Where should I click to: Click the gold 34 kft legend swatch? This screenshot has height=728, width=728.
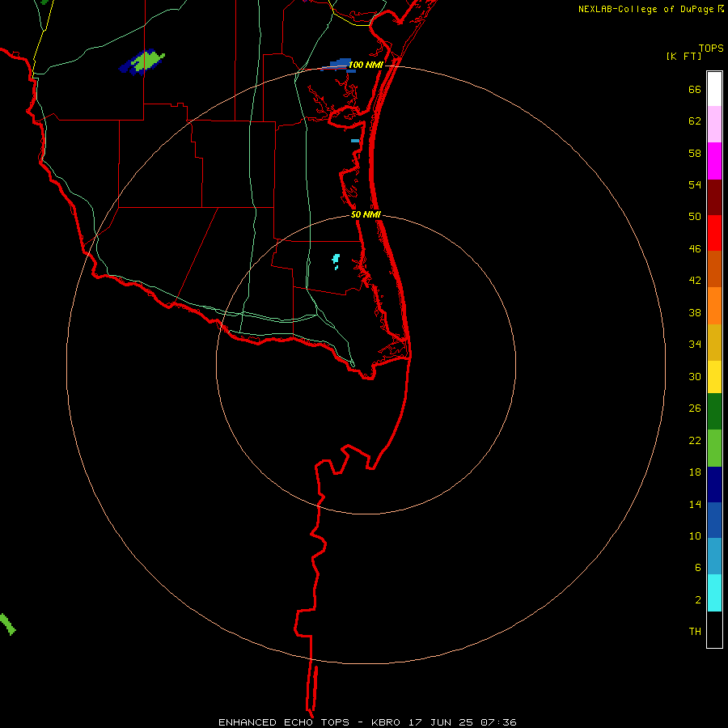tap(714, 342)
